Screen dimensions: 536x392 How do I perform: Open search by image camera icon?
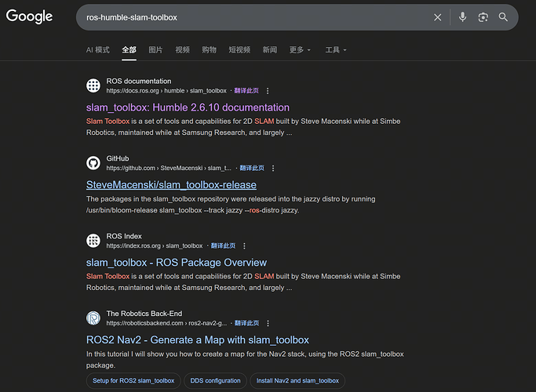483,17
